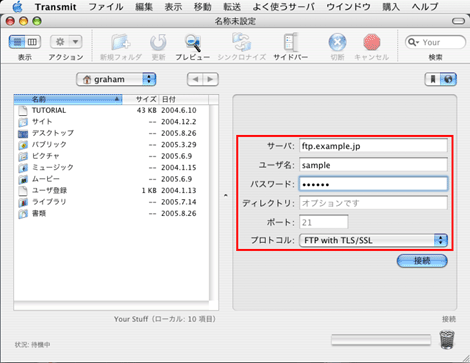
Task: Click the Disconnect toolbar icon
Action: pos(337,42)
